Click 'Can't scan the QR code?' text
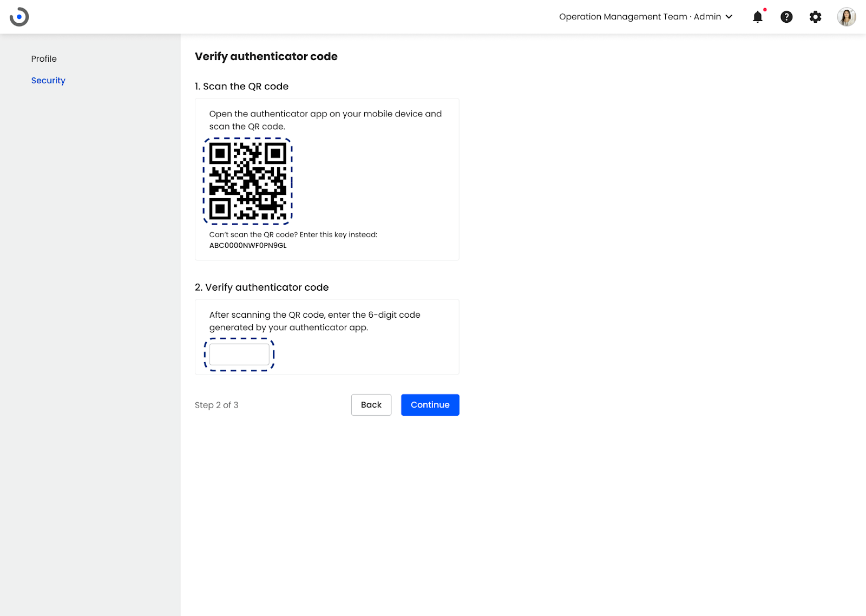866x616 pixels. 253,234
